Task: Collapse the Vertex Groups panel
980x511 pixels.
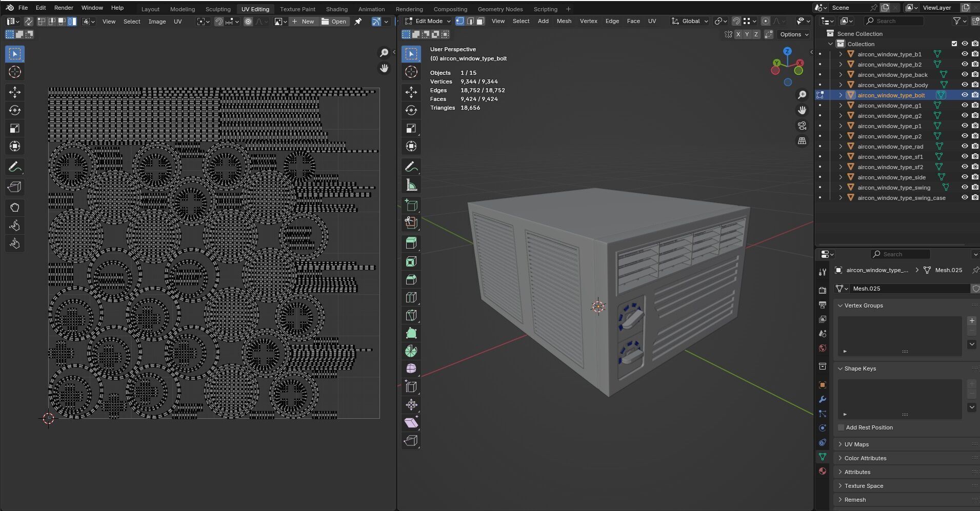Action: (x=864, y=305)
